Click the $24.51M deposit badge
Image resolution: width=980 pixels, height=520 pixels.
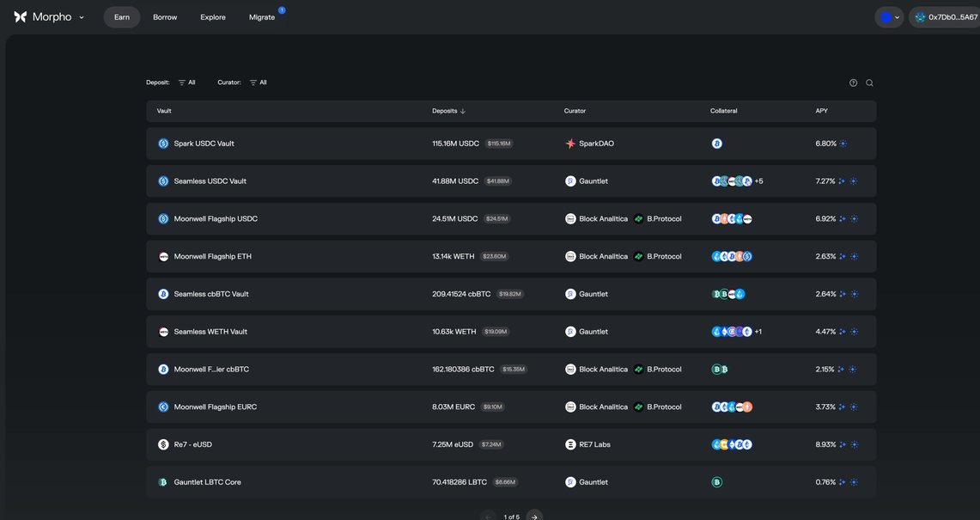pyautogui.click(x=497, y=218)
